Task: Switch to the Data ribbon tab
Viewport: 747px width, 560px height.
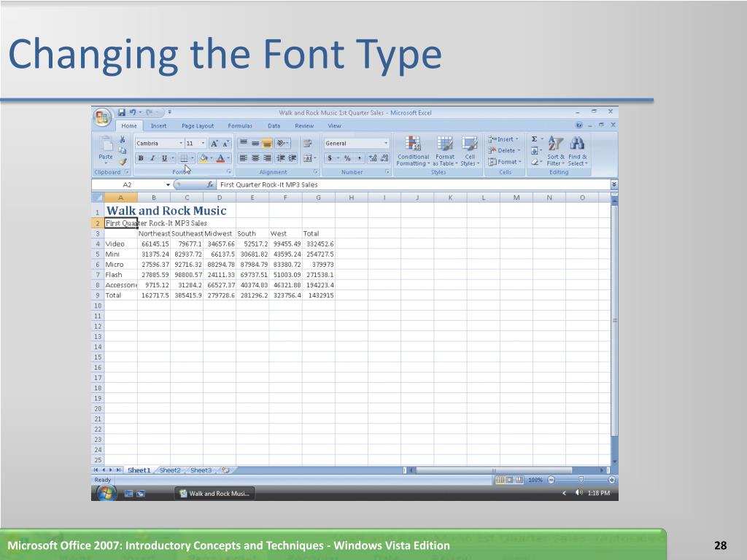Action: [274, 125]
